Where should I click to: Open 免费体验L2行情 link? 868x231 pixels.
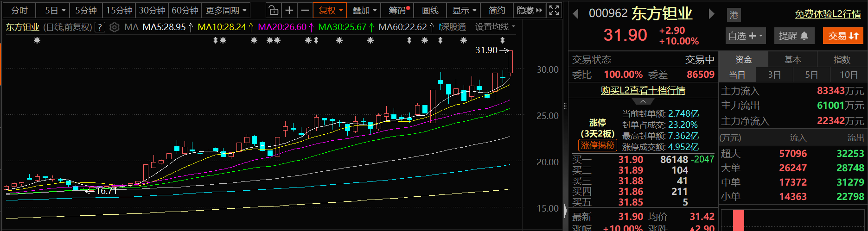828,14
